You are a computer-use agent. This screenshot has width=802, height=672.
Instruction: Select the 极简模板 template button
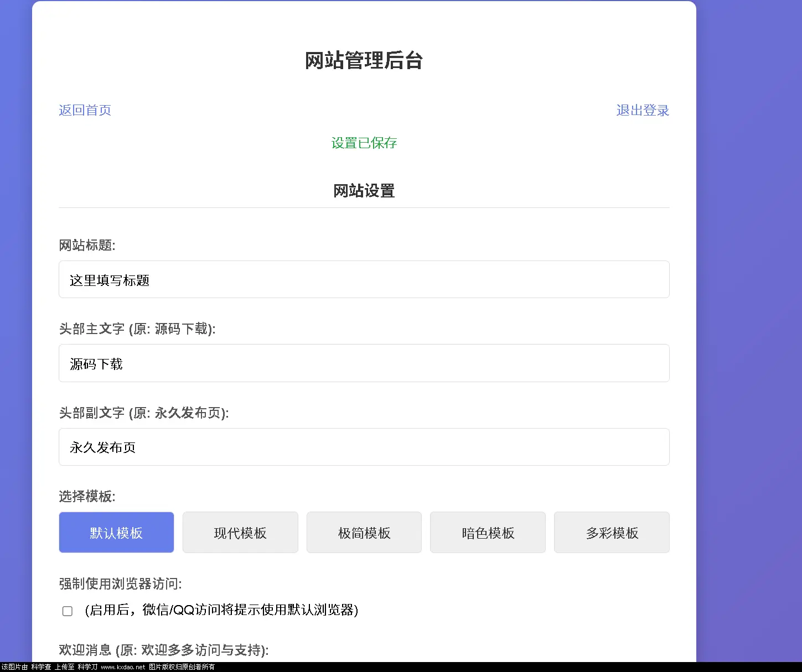click(x=364, y=532)
